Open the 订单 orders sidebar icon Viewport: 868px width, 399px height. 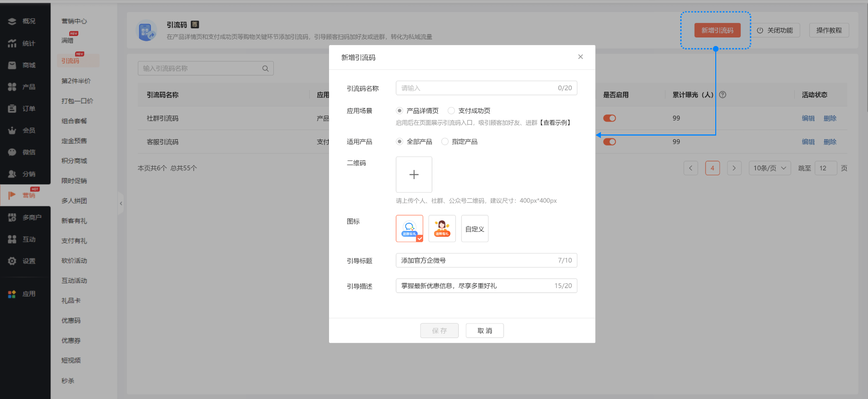12,109
